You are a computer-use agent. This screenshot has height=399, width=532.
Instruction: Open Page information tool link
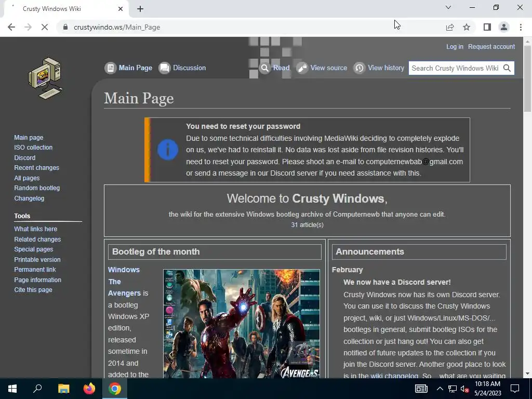[37, 280]
